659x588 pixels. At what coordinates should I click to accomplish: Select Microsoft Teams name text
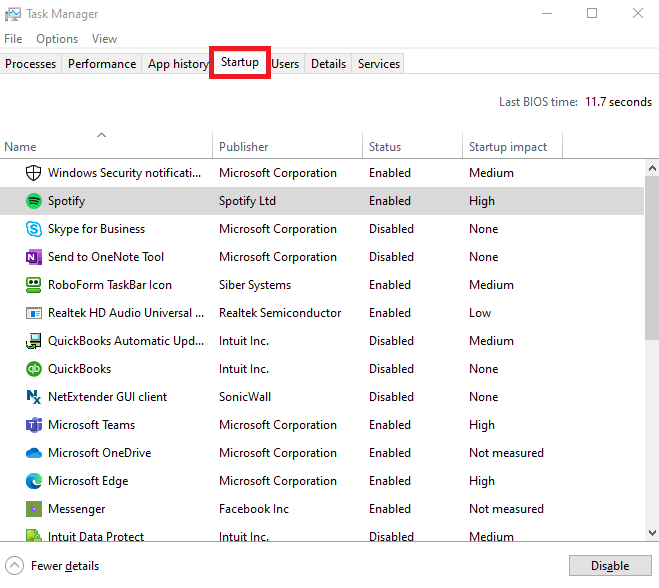pos(91,425)
